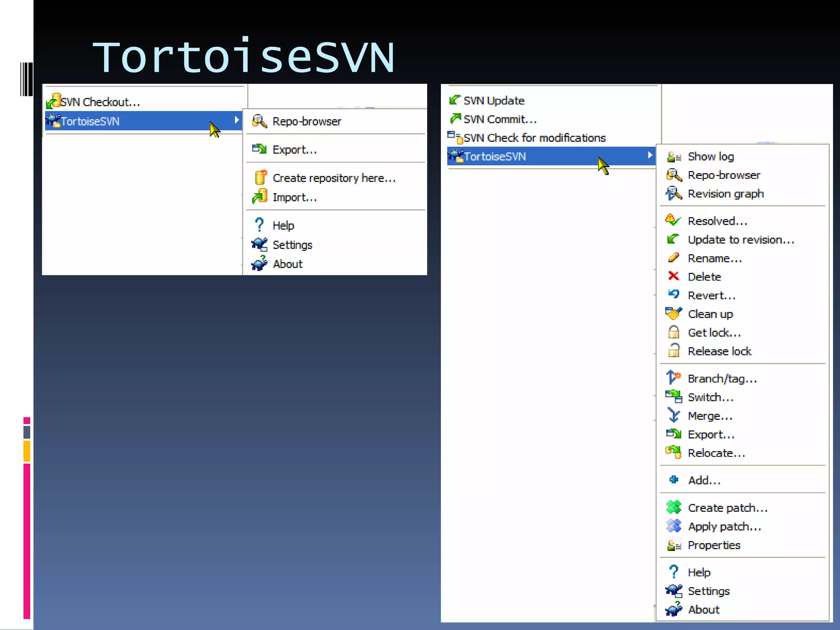The image size is (840, 630).
Task: Expand right TortoiseSVN submenu arrow
Action: (650, 155)
